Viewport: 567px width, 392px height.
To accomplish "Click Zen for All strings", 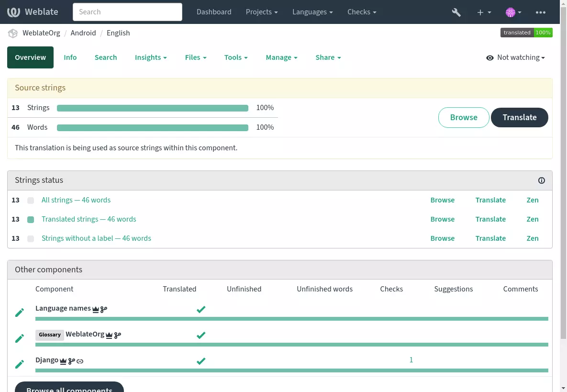I will click(532, 201).
